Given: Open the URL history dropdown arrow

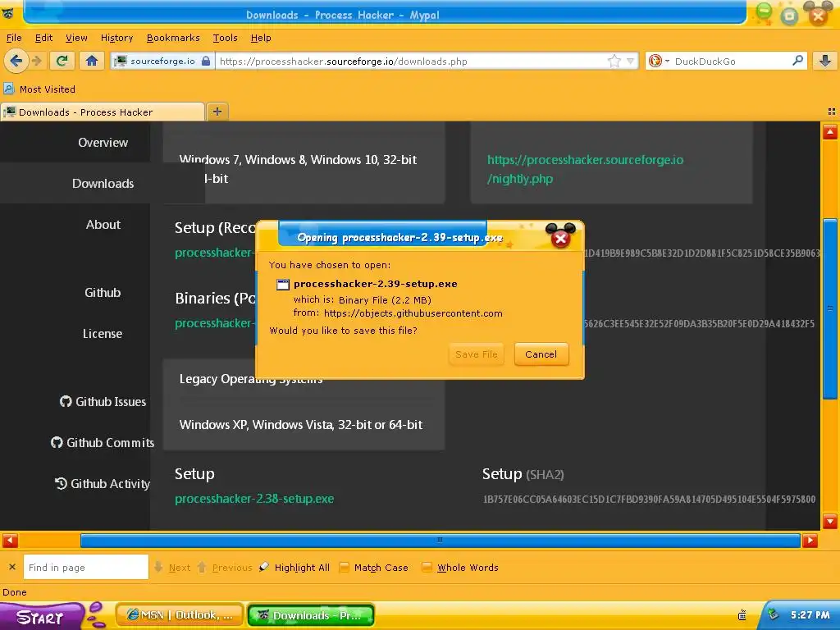Looking at the screenshot, I should [631, 61].
